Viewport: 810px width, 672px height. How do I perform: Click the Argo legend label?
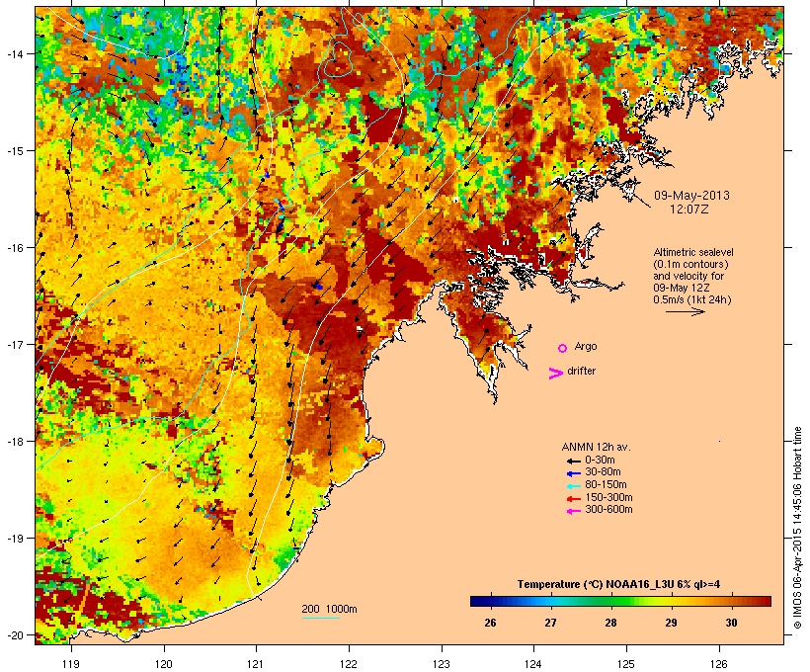[x=586, y=346]
